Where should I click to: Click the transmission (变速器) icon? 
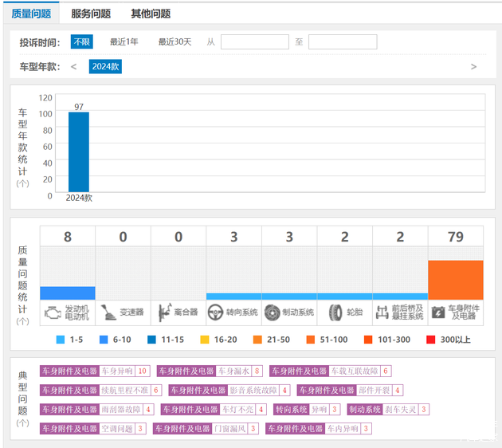pos(109,312)
